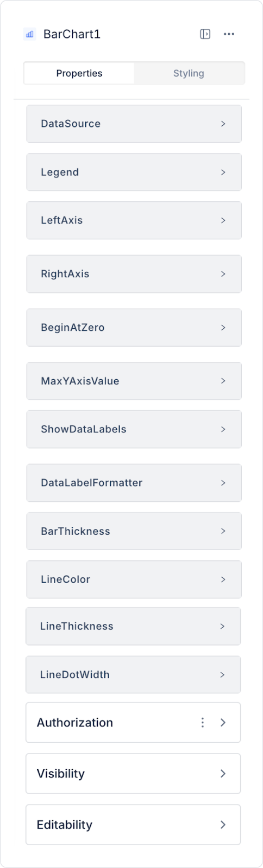Image resolution: width=263 pixels, height=868 pixels.
Task: Open the three-dot more options menu
Action: pos(229,34)
